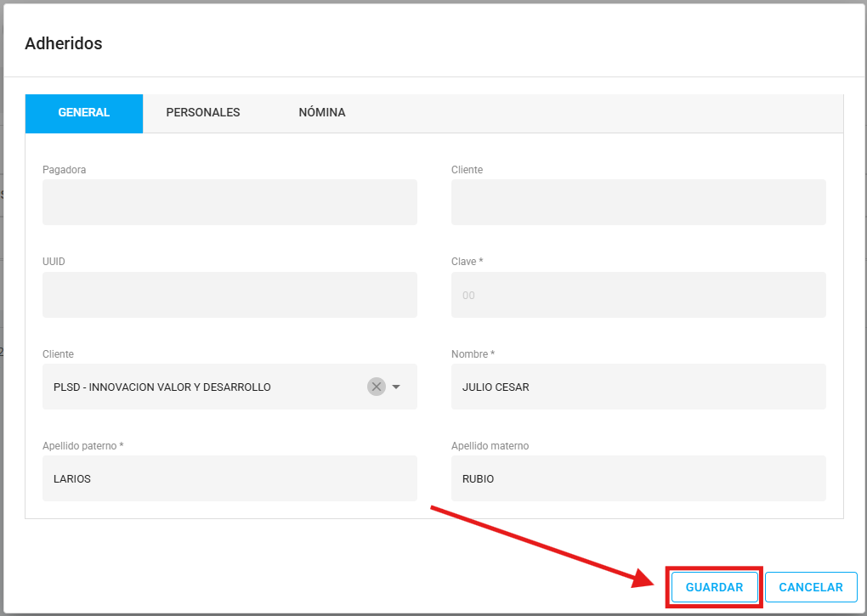Image resolution: width=867 pixels, height=616 pixels.
Task: Open the NÓMINA tab
Action: coord(322,112)
